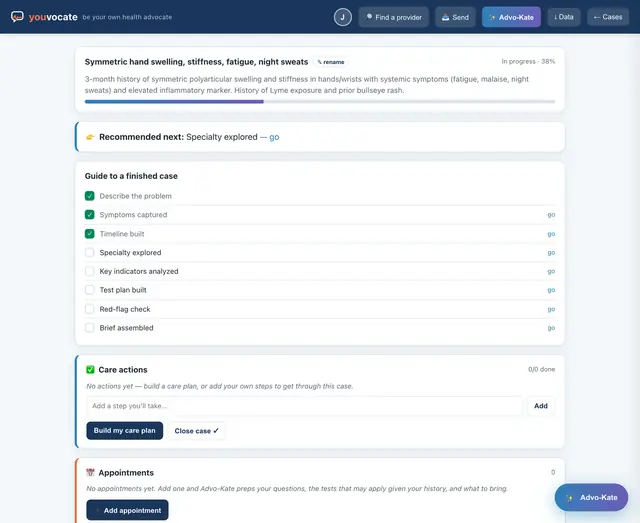640x523 pixels.
Task: Click the Add button for care step
Action: pos(540,406)
